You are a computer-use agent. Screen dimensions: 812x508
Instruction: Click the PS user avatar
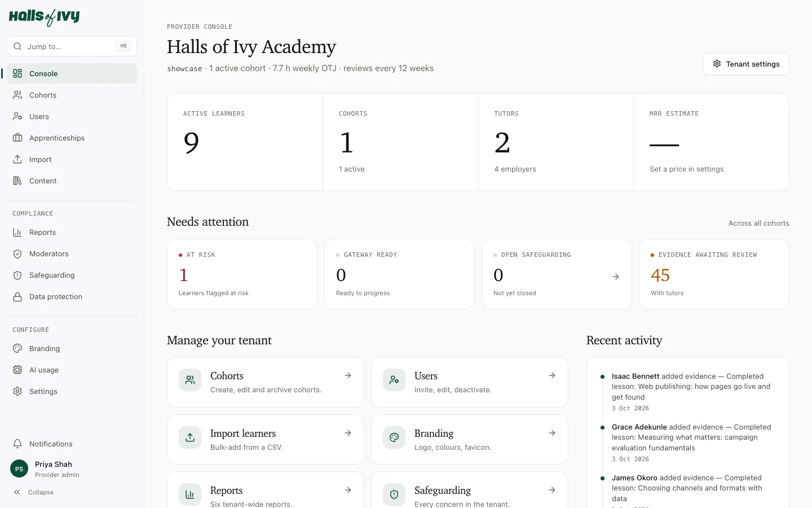pos(19,468)
